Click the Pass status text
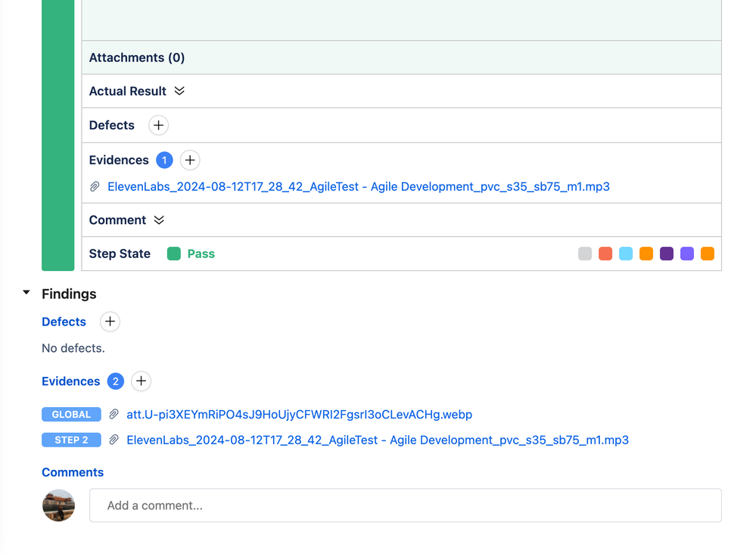 (201, 254)
